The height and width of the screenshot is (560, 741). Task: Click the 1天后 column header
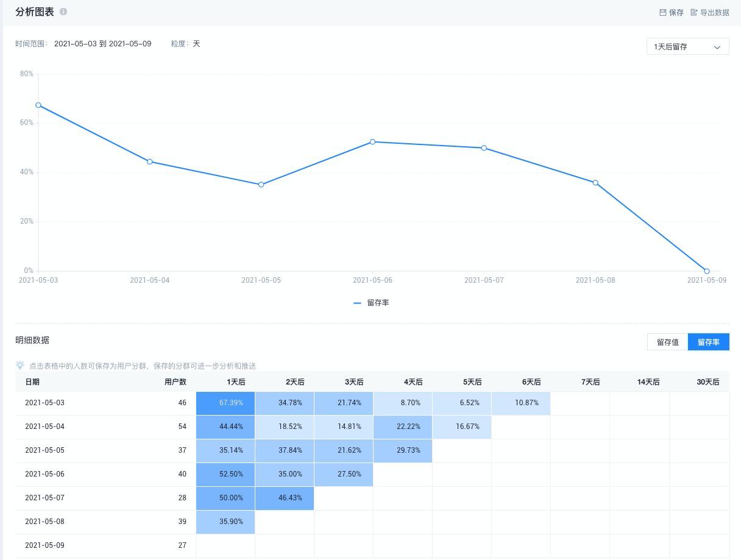coord(236,382)
